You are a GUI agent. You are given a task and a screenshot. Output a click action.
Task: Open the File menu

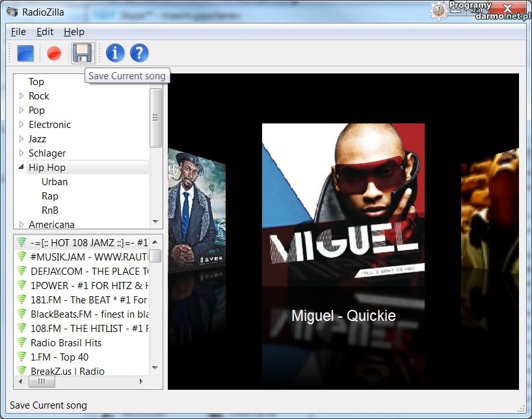point(18,32)
